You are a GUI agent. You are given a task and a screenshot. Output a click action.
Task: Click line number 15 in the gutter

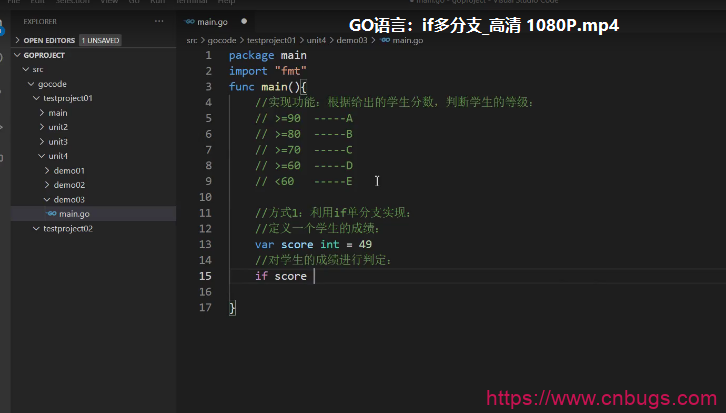pyautogui.click(x=205, y=276)
